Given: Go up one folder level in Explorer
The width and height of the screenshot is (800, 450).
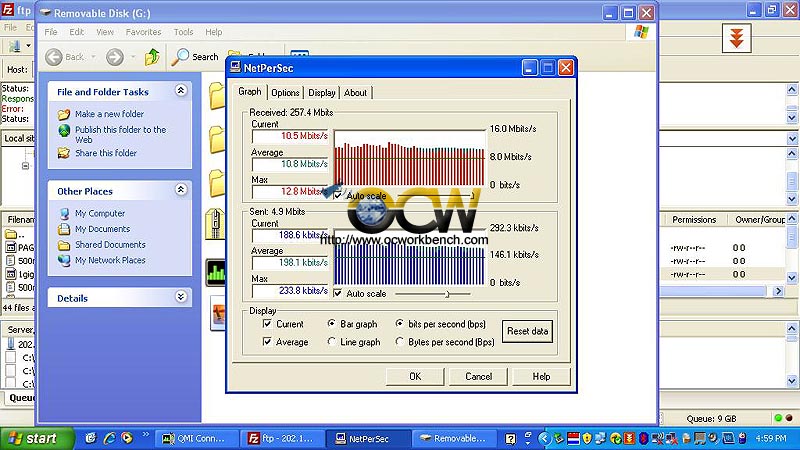Looking at the screenshot, I should click(x=152, y=57).
